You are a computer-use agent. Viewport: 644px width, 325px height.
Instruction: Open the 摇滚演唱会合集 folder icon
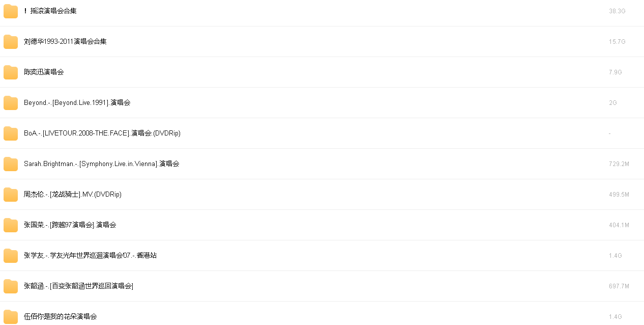pyautogui.click(x=11, y=11)
